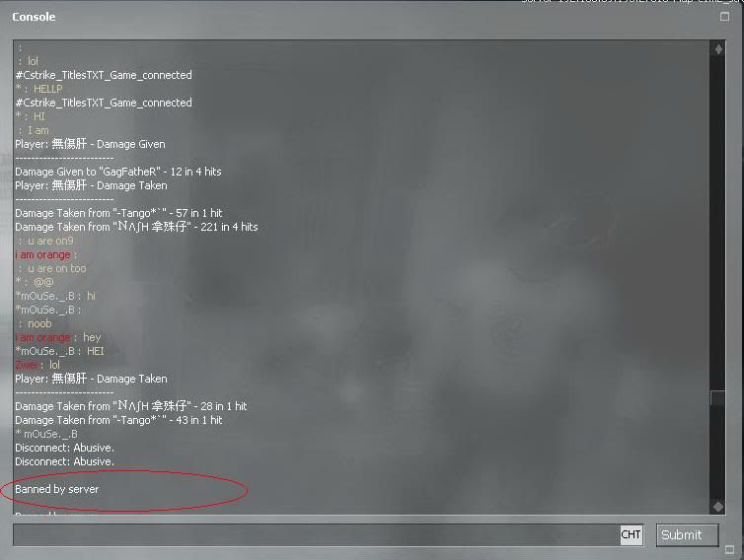
Task: Click the empty scrollbar track above thumb
Action: (x=718, y=223)
